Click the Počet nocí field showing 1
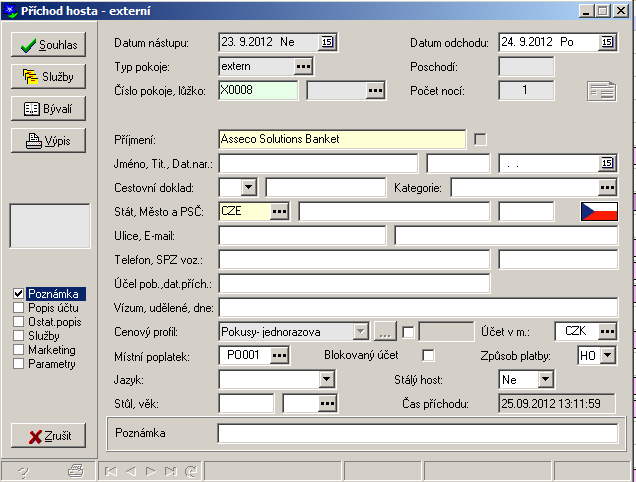Image resolution: width=636 pixels, height=482 pixels. [526, 90]
